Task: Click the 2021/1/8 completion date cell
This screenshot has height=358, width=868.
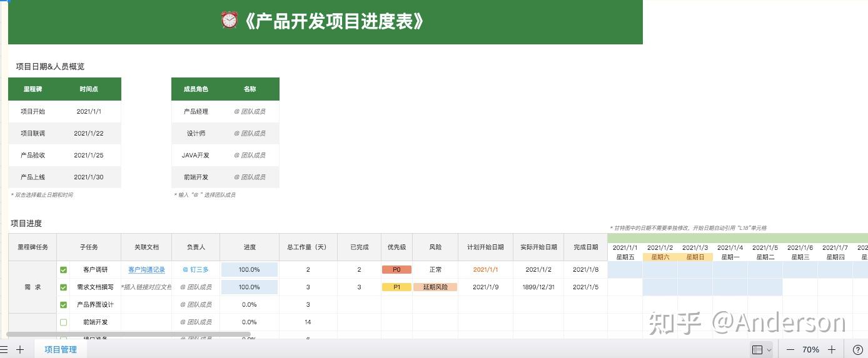Action: click(x=586, y=270)
